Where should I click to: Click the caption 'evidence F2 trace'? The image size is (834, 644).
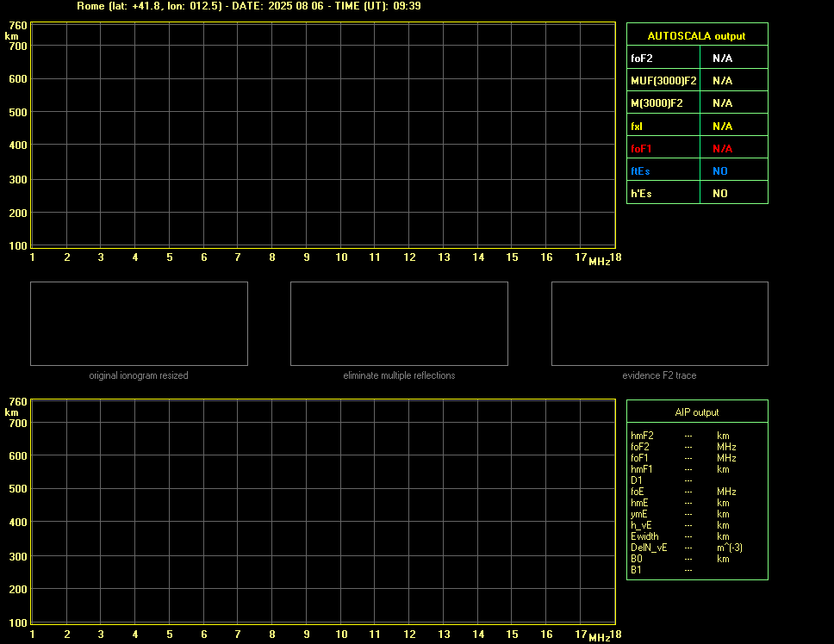[x=659, y=375]
